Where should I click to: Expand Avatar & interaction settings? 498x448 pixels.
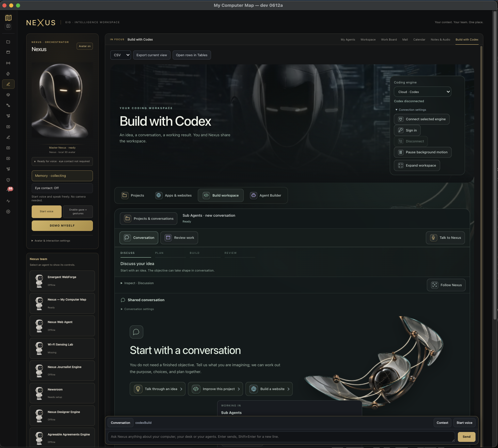click(x=51, y=241)
